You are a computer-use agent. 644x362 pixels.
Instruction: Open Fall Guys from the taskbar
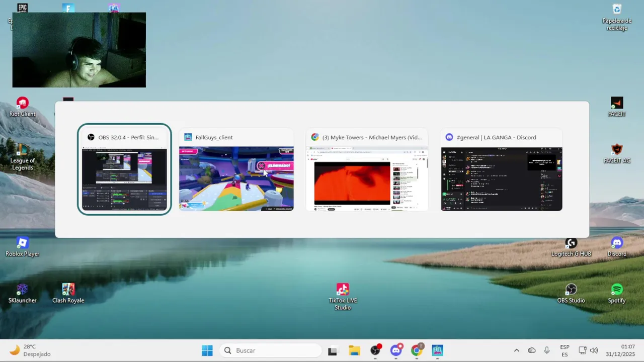437,350
